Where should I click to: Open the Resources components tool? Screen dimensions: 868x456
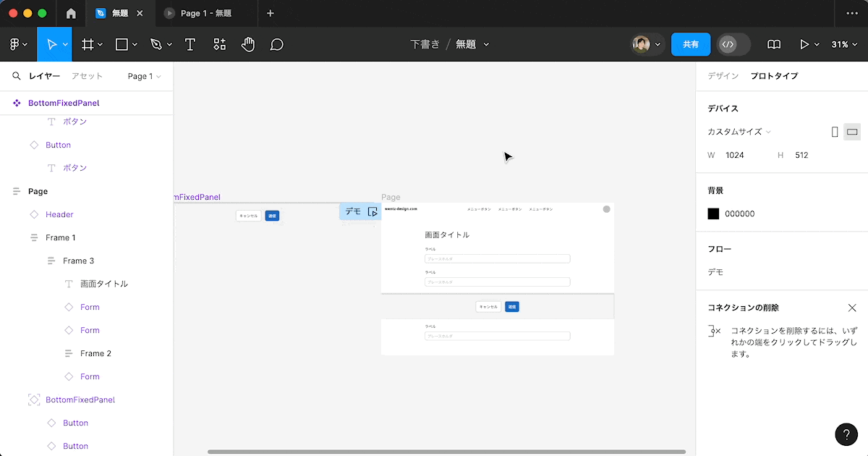click(220, 44)
